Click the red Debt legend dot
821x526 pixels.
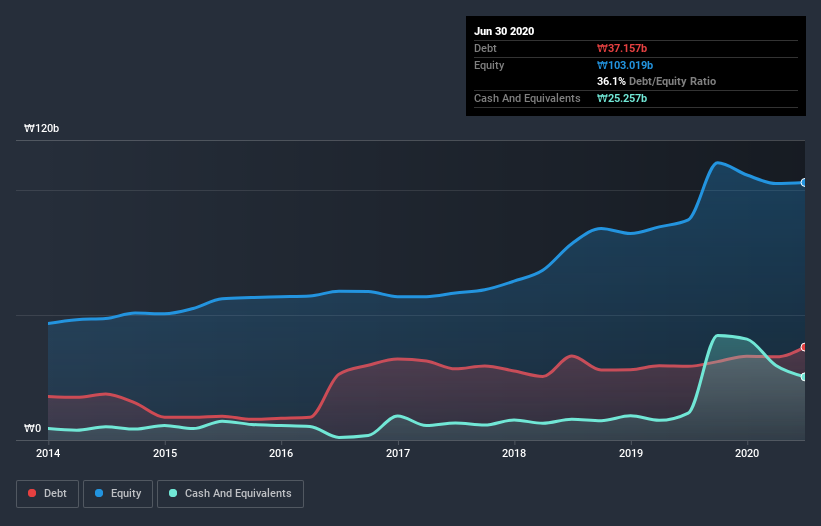coord(32,493)
